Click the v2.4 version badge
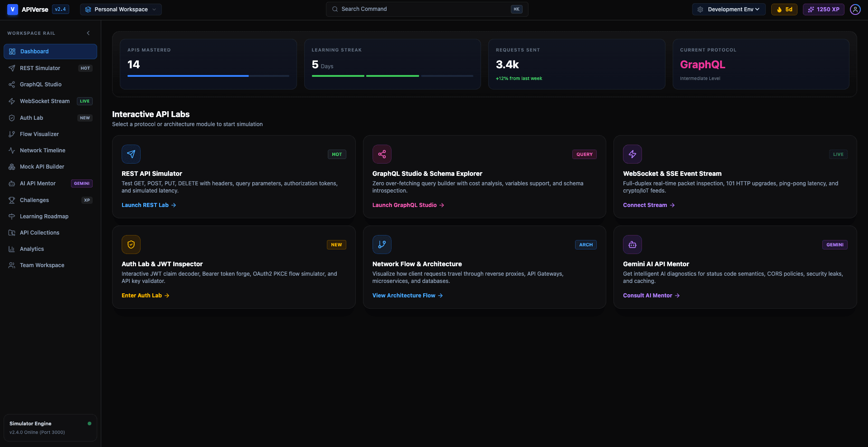Screen dimensions: 868x447 (x=61, y=9)
